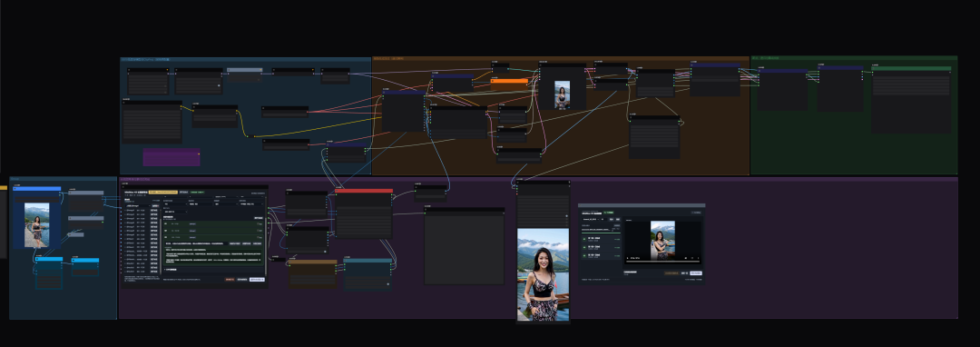This screenshot has width=980, height=347.
Task: Click the purple note node
Action: coord(171,157)
